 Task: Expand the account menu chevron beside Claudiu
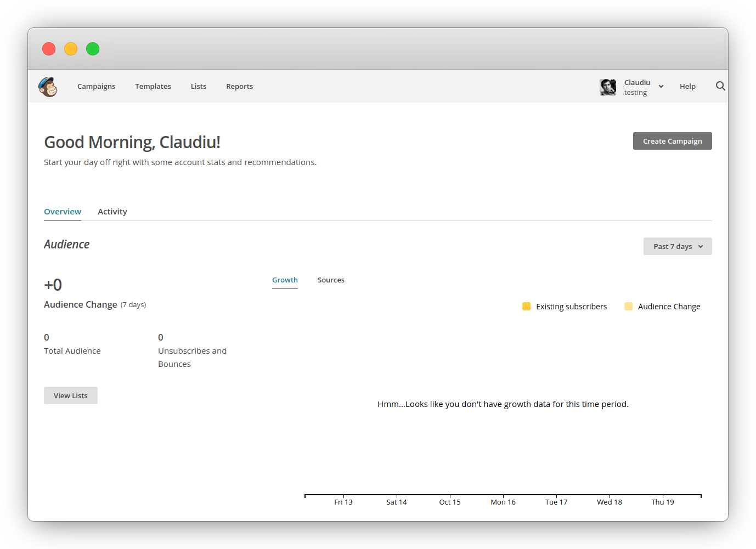[x=661, y=86]
